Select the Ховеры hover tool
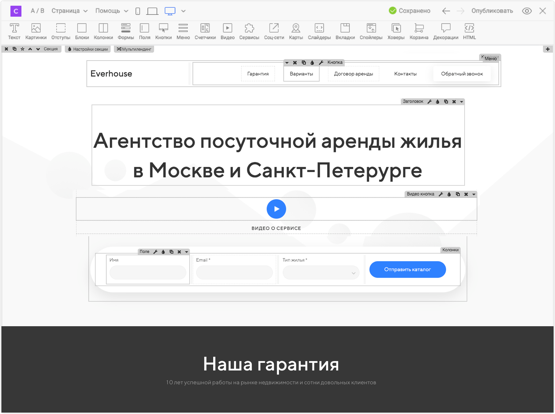The width and height of the screenshot is (555, 414). click(x=396, y=31)
